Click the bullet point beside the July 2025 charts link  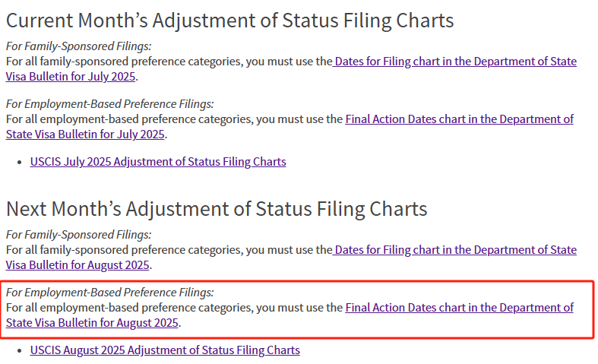[x=19, y=162]
